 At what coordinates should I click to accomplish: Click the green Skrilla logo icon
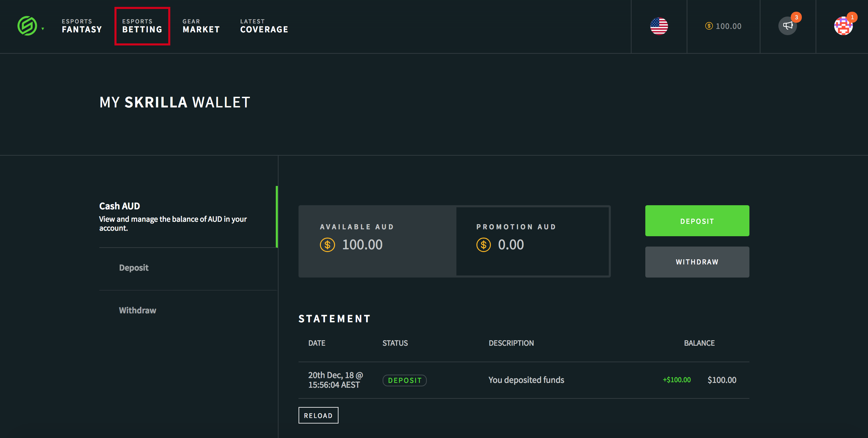click(x=27, y=26)
